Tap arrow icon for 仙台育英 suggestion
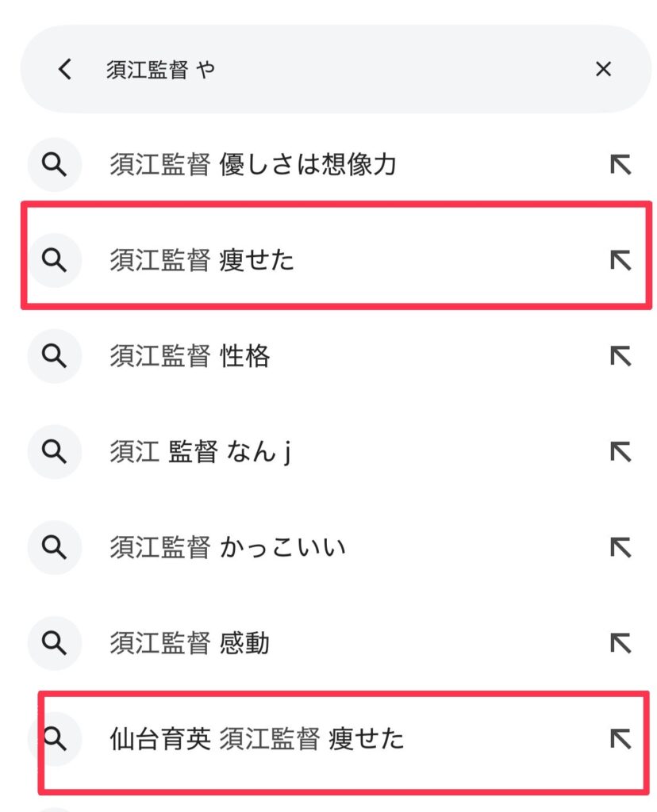Image resolution: width=657 pixels, height=812 pixels. (620, 739)
